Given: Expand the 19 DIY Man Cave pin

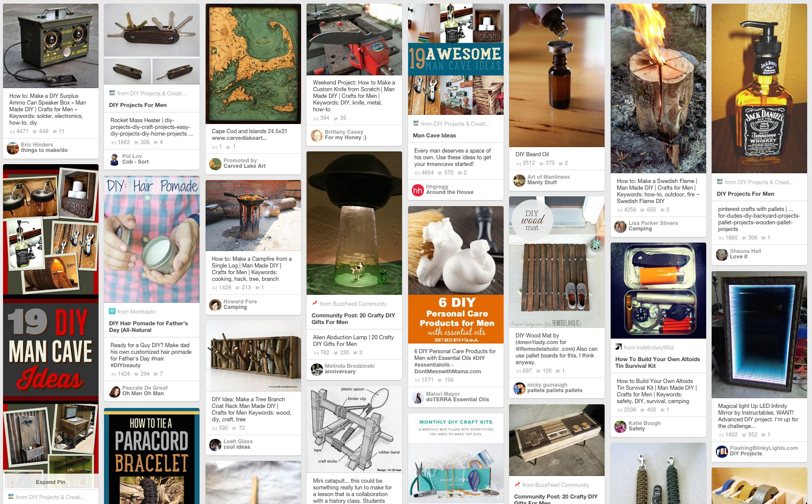Looking at the screenshot, I should click(50, 482).
